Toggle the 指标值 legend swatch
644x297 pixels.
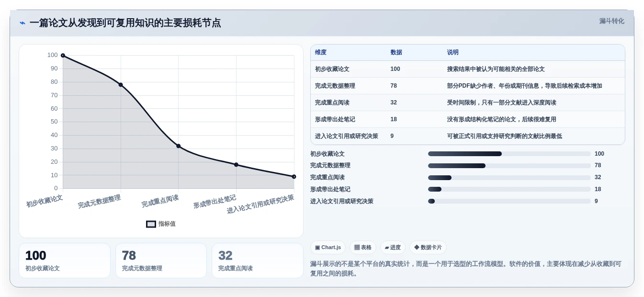coord(151,224)
